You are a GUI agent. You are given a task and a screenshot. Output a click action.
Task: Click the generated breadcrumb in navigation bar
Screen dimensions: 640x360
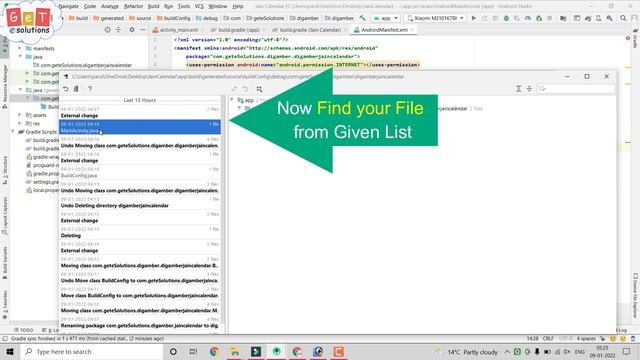109,18
